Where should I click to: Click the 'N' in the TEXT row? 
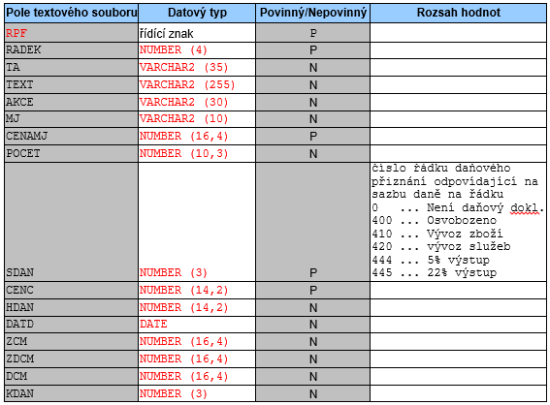tap(313, 85)
